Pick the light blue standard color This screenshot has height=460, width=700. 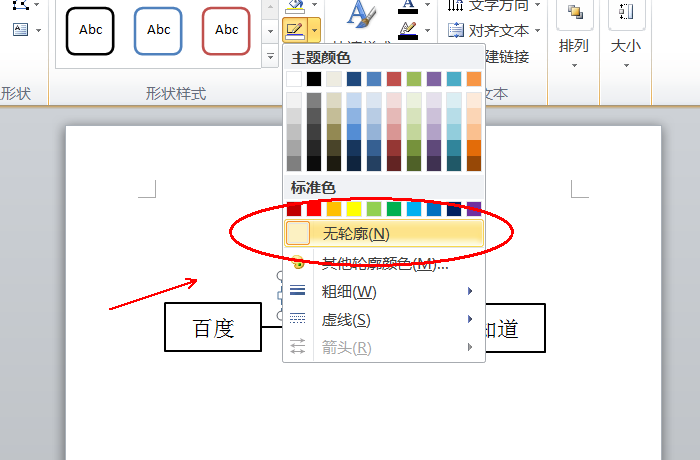(414, 209)
